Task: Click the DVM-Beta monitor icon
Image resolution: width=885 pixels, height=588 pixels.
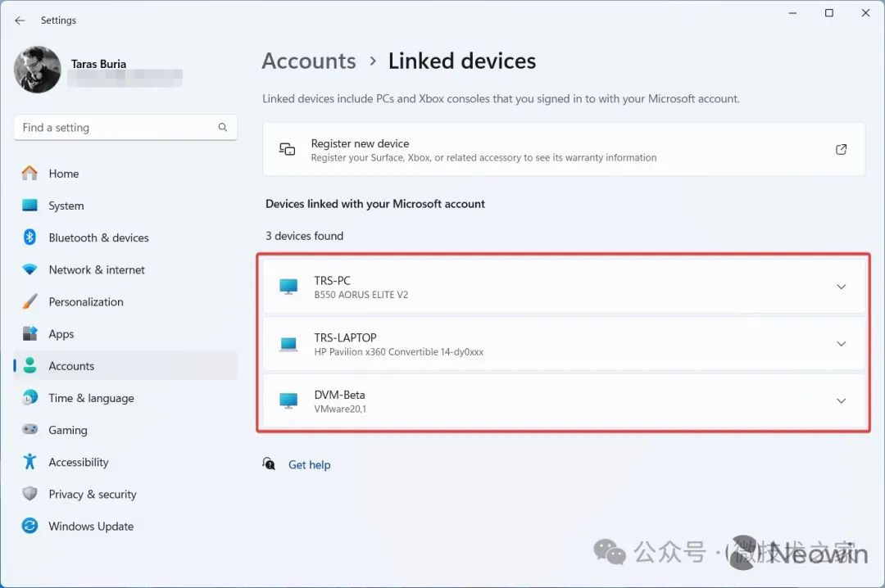Action: [288, 400]
